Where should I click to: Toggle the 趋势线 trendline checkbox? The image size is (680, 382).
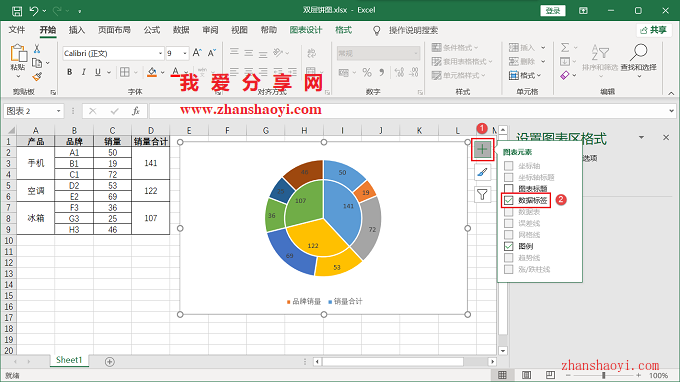pos(509,258)
